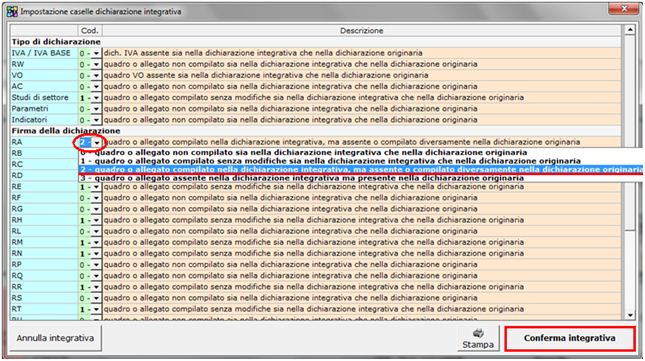This screenshot has height=361, width=645.
Task: Open the RP row code dropdown
Action: [96, 265]
